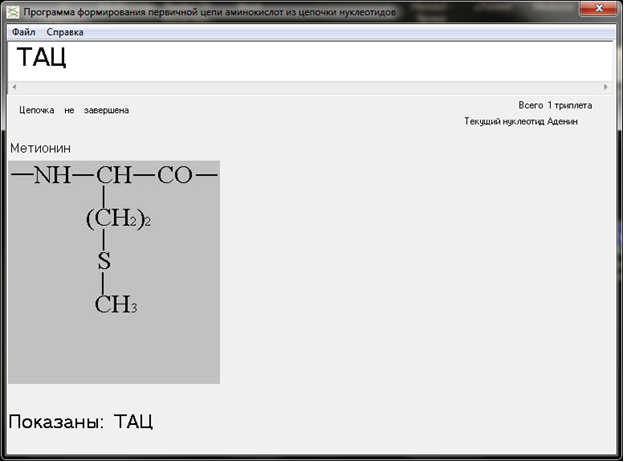Click the nucleotide input field showing ТАЦ
Viewport: 624px width, 462px height.
point(310,62)
